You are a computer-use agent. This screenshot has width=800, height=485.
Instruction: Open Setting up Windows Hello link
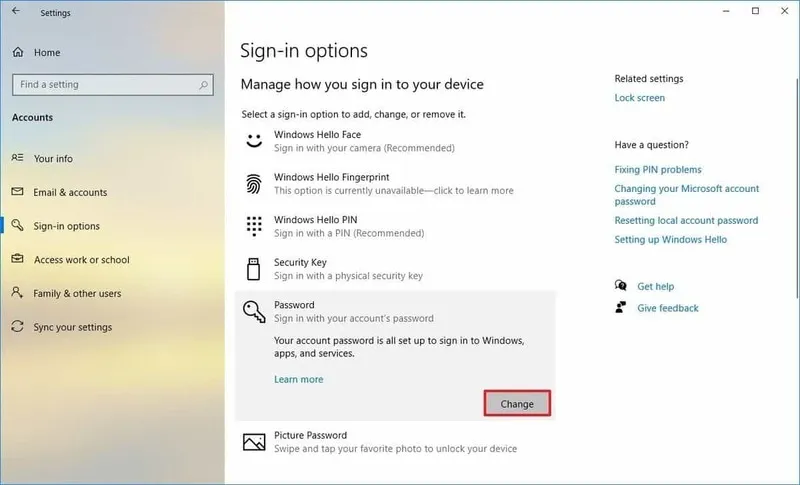670,239
